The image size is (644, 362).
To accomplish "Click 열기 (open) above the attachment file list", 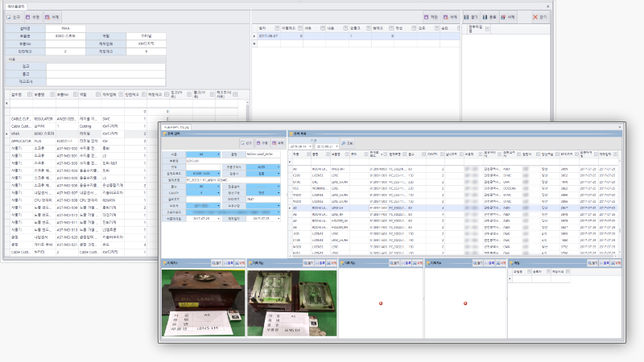I will click(471, 17).
